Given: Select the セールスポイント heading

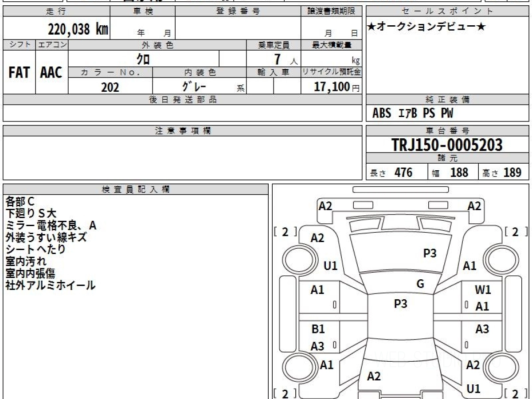Looking at the screenshot, I should [x=448, y=12].
